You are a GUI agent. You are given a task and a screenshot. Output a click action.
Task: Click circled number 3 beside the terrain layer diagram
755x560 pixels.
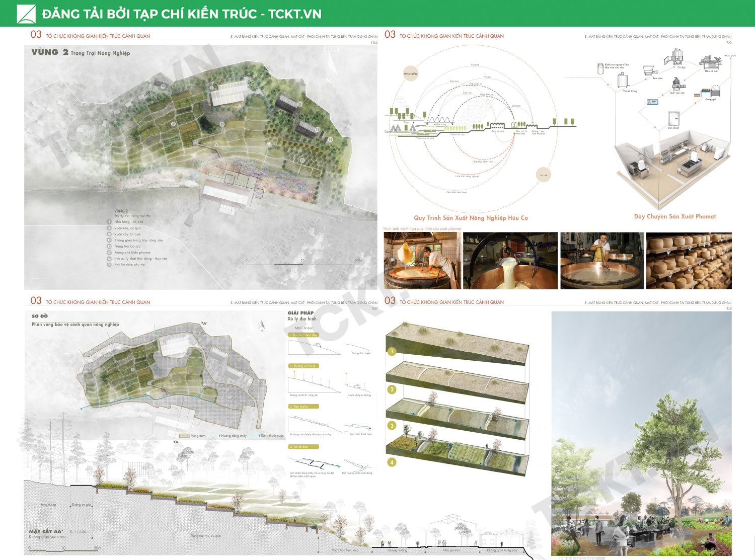coord(392,426)
